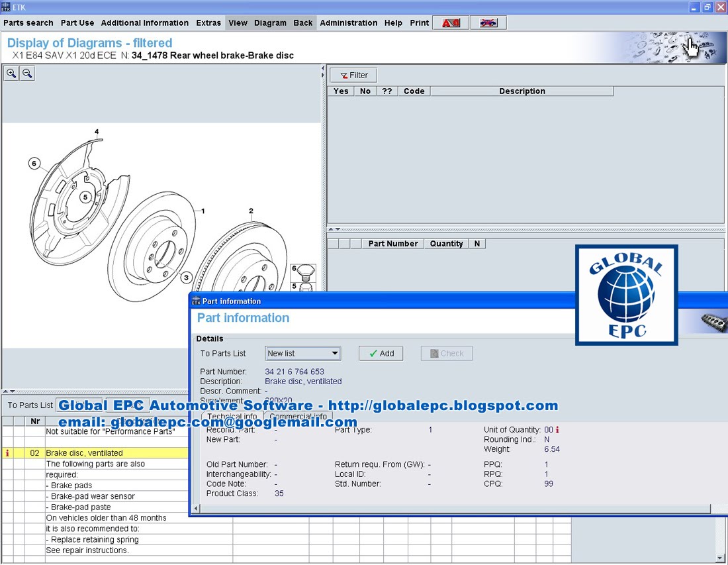The height and width of the screenshot is (565, 728).
Task: Minimize the ETK window
Action: (694, 7)
